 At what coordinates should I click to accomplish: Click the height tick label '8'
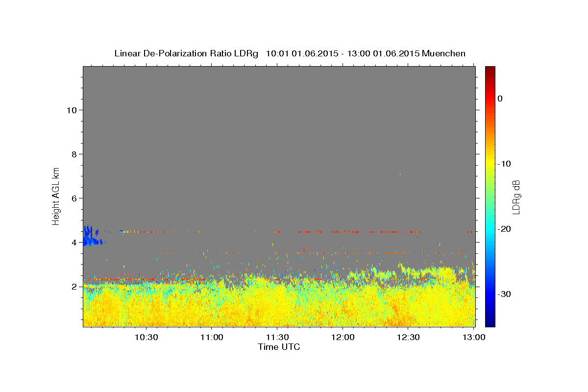[73, 154]
